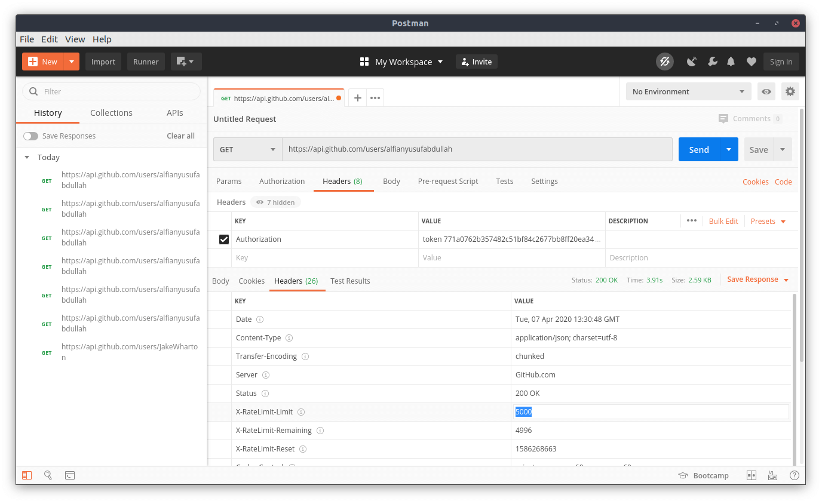Collapse the Today history group
Screen dimensions: 822x504
pos(27,158)
